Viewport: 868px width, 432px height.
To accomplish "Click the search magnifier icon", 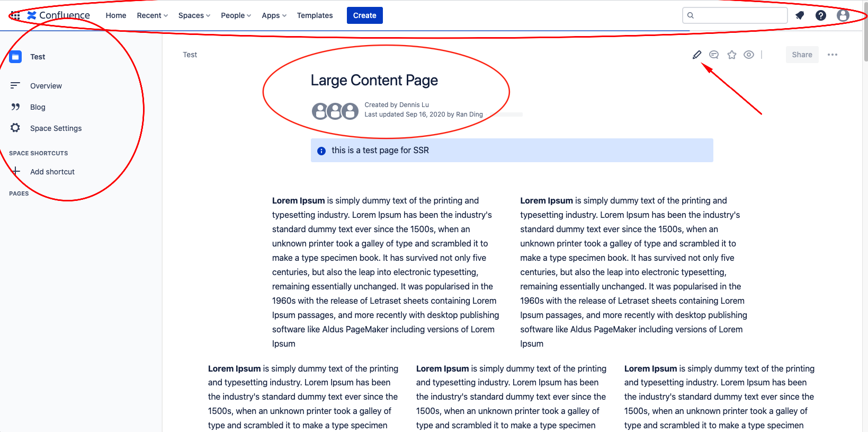I will click(691, 15).
